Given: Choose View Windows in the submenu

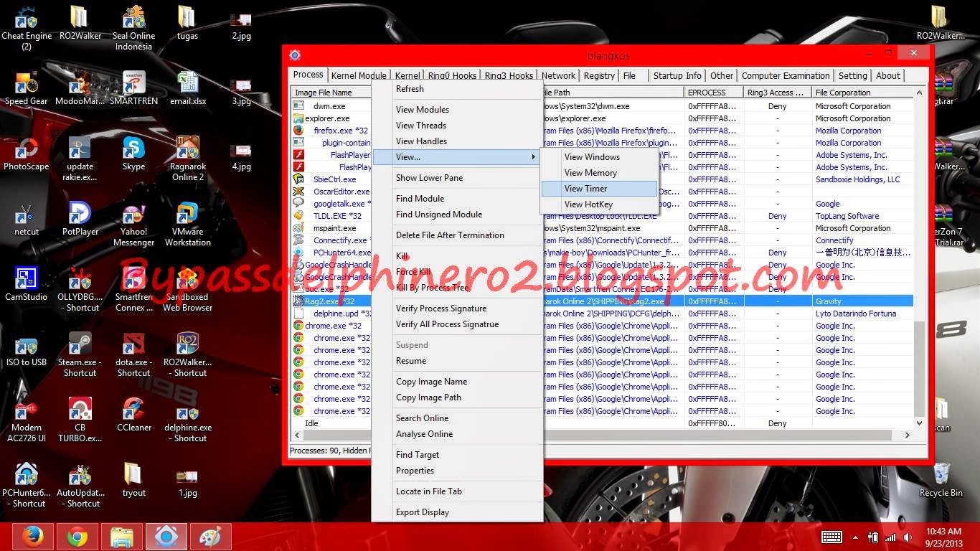Looking at the screenshot, I should 599,157.
